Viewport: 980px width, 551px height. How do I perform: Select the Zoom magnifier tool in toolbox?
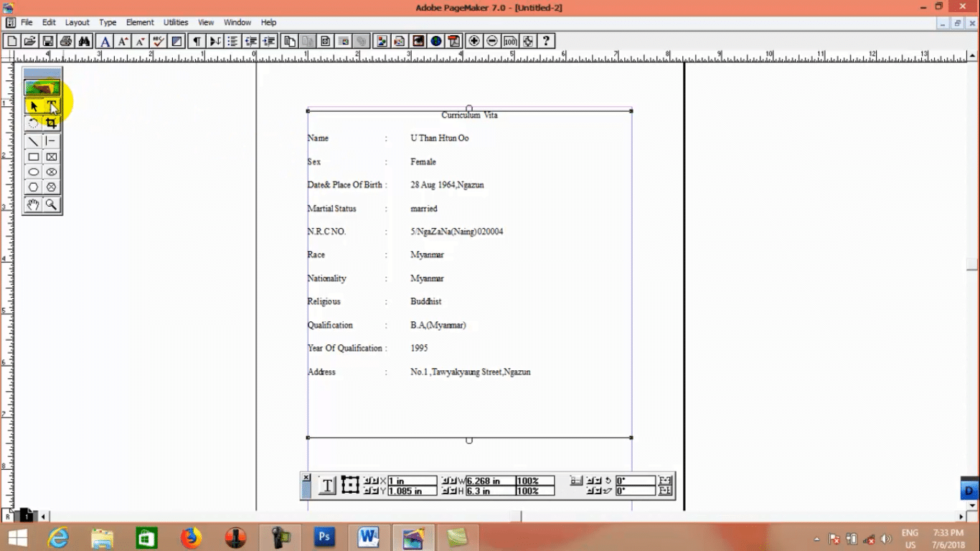[x=52, y=204]
